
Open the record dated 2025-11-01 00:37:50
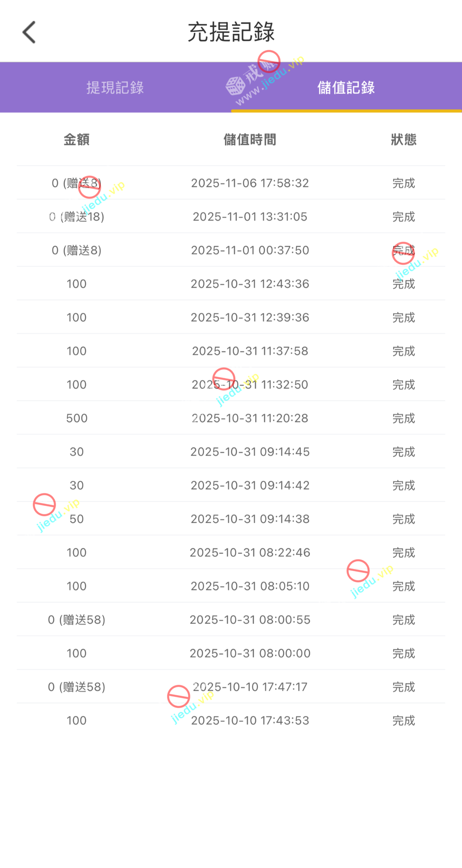coord(250,250)
